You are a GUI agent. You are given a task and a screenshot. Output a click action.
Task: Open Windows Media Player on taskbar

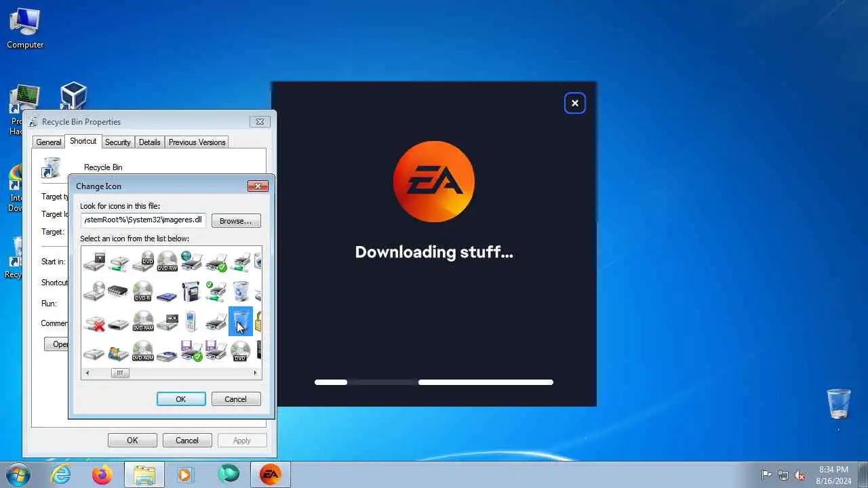click(185, 474)
